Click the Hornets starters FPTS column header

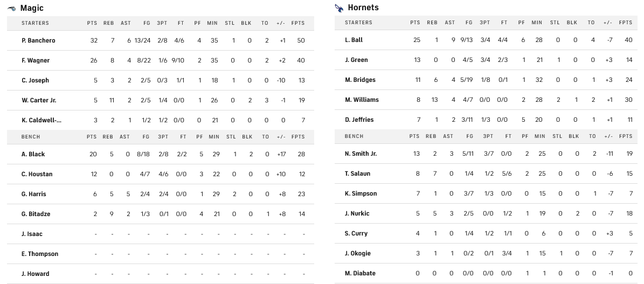pos(626,23)
